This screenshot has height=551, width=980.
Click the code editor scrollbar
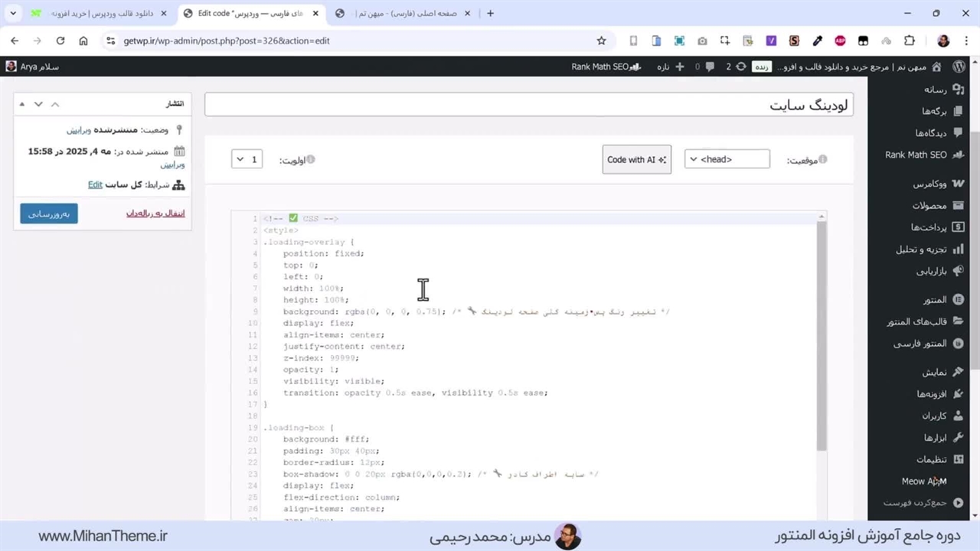click(x=822, y=337)
